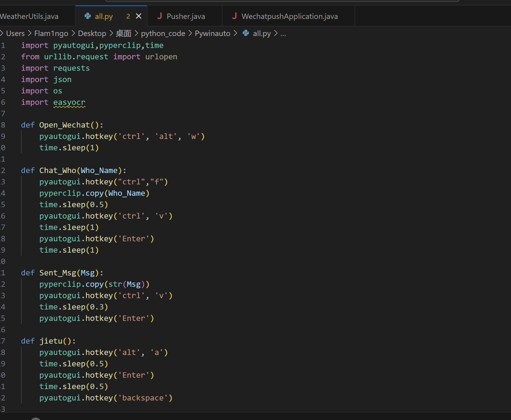Open the python_code breadcrumb folder

click(x=163, y=34)
